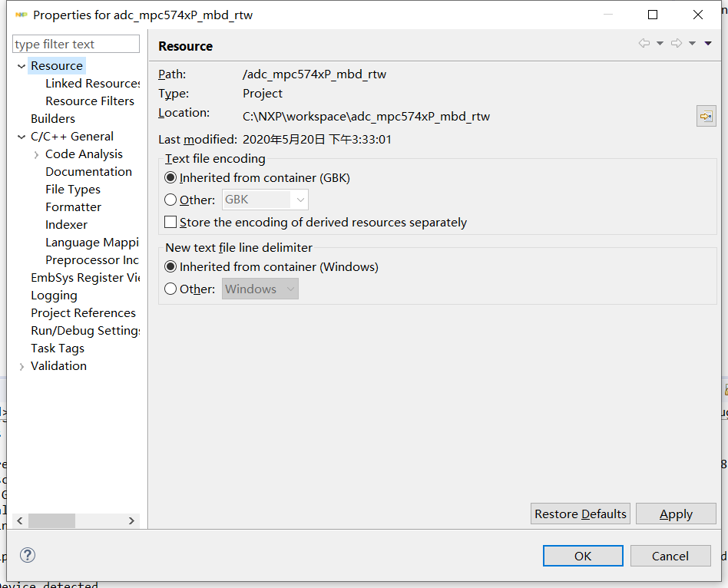
Task: Click Restore Defaults button
Action: 581,514
